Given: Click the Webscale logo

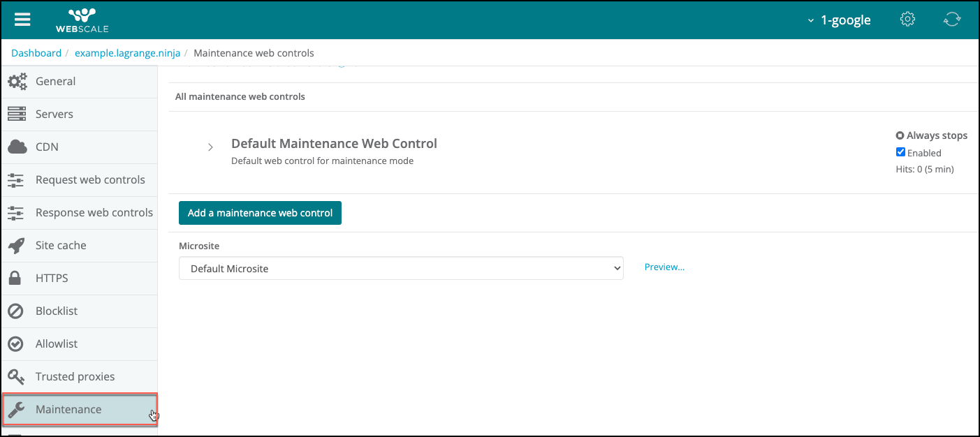Looking at the screenshot, I should click(82, 20).
